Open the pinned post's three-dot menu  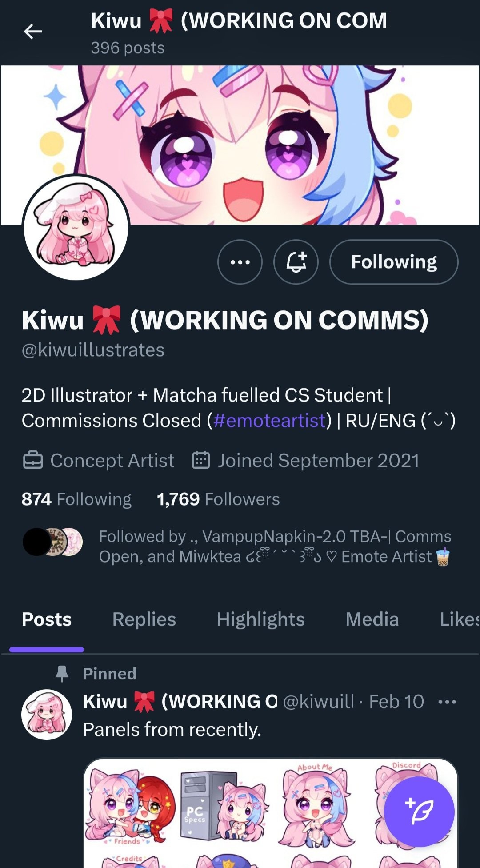pos(447,702)
